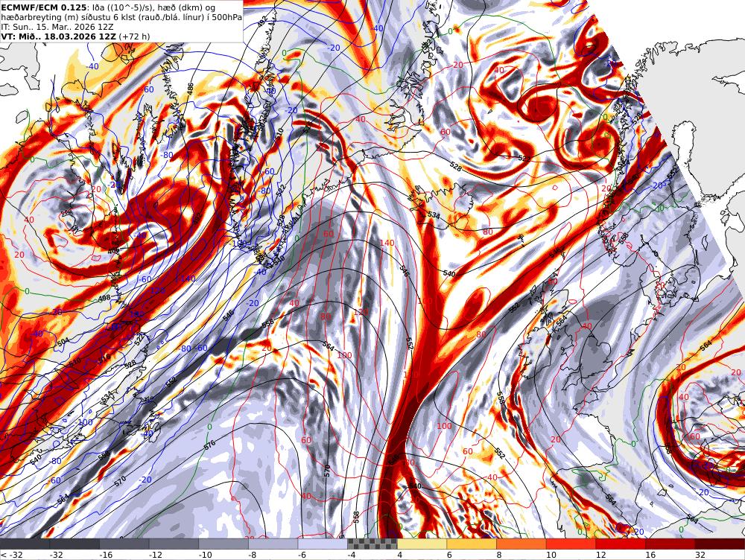The image size is (745, 560).
Task: Click the legend value '12' below the colorbar
Action: (600, 554)
